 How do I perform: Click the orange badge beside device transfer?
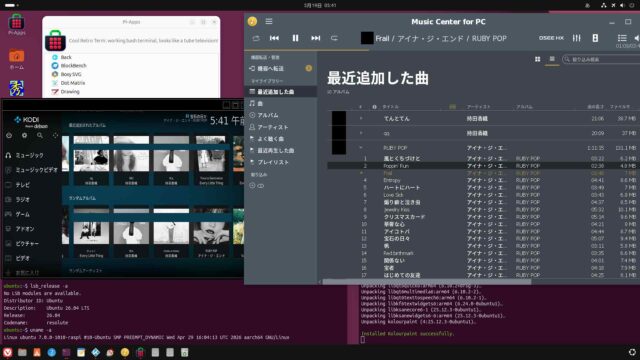pyautogui.click(x=309, y=69)
